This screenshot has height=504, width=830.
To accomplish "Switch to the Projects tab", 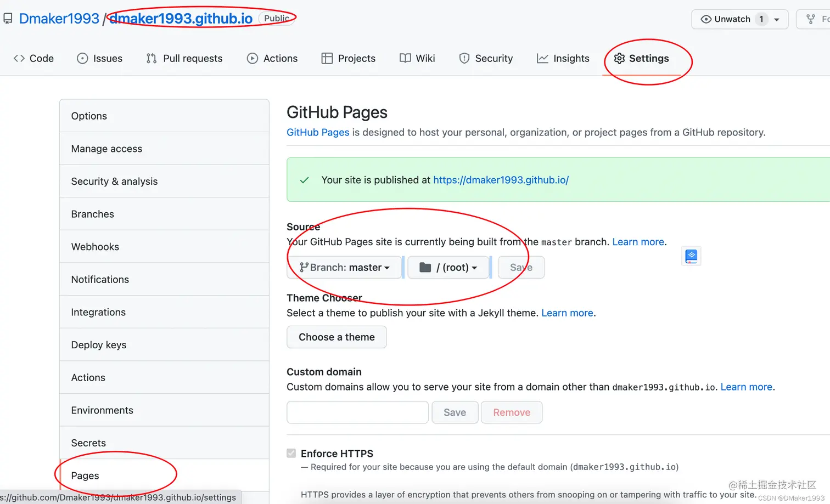I will pos(349,58).
